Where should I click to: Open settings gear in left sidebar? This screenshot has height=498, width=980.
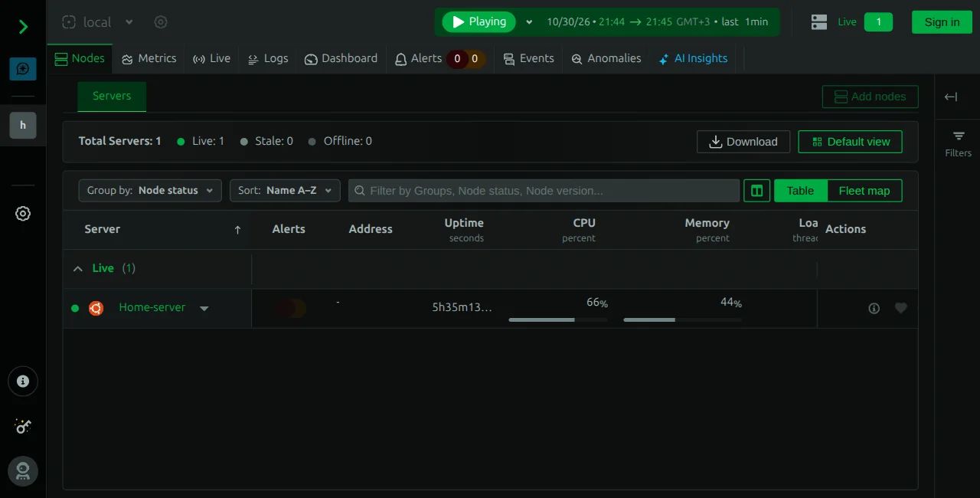click(x=23, y=214)
